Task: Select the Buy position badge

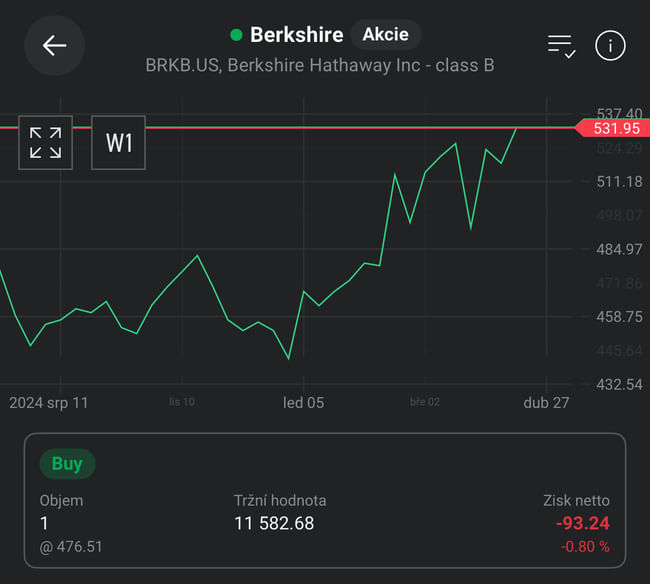Action: click(67, 463)
